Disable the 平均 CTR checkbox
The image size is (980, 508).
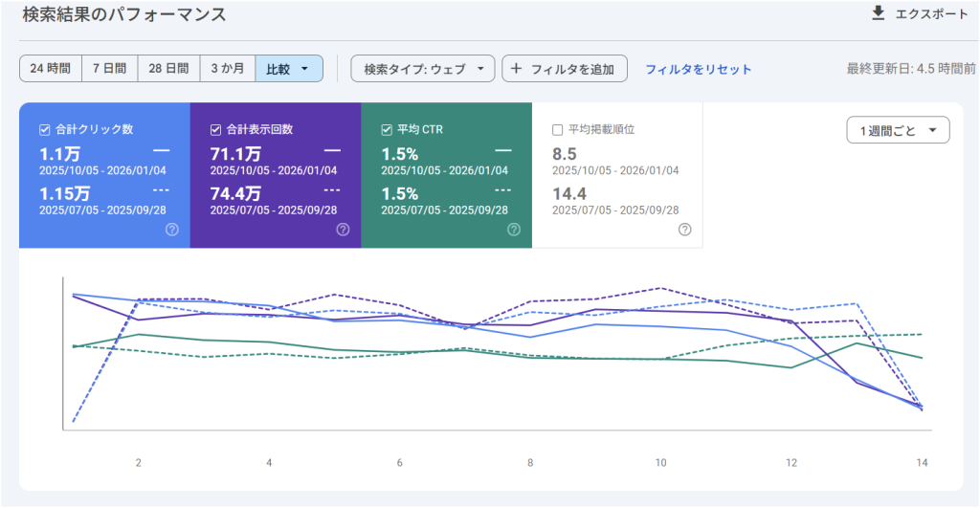[387, 130]
